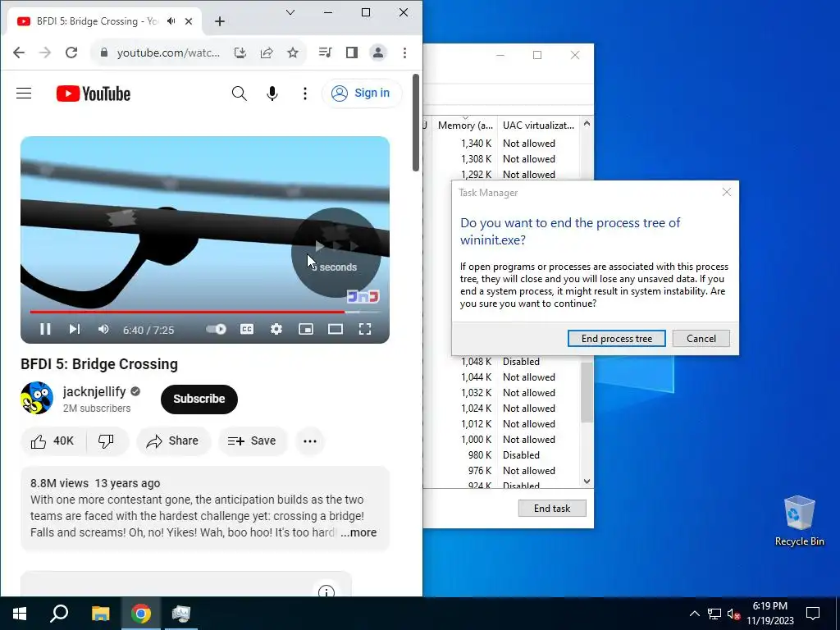Mute the video player volume
Viewport: 840px width, 630px height.
103,329
